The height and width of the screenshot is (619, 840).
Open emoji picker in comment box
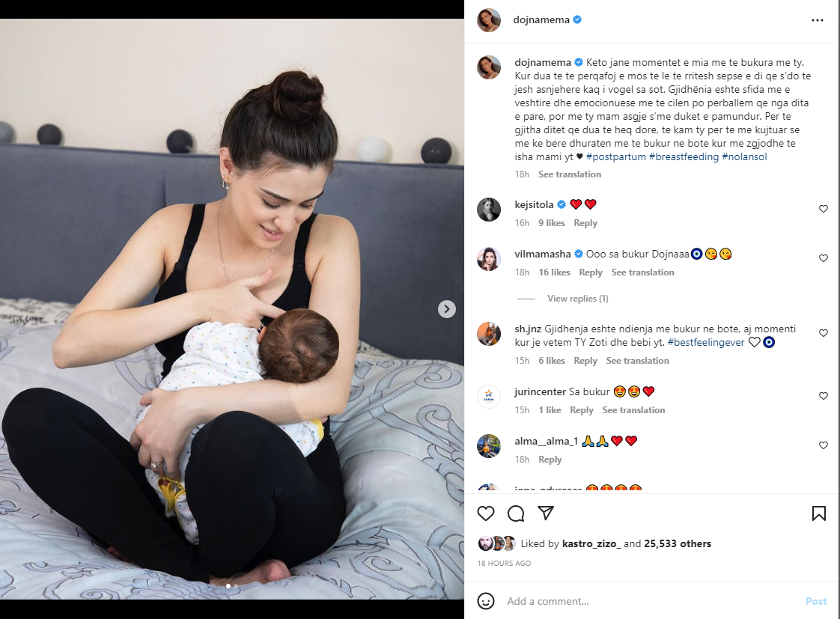point(486,601)
